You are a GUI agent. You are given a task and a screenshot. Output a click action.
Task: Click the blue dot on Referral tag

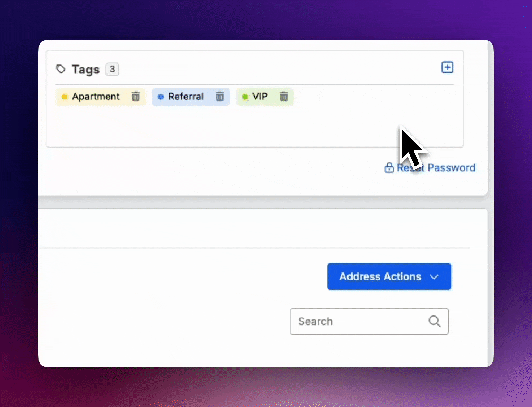click(x=161, y=97)
